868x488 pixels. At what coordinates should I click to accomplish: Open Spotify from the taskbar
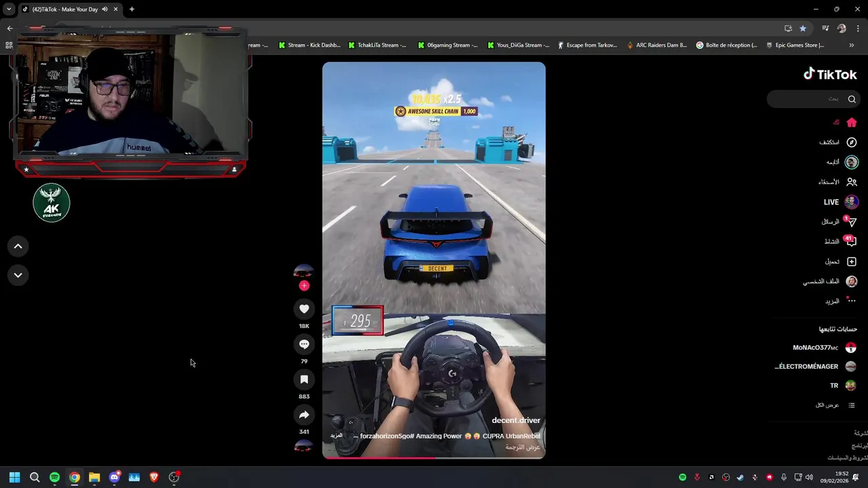click(x=54, y=477)
